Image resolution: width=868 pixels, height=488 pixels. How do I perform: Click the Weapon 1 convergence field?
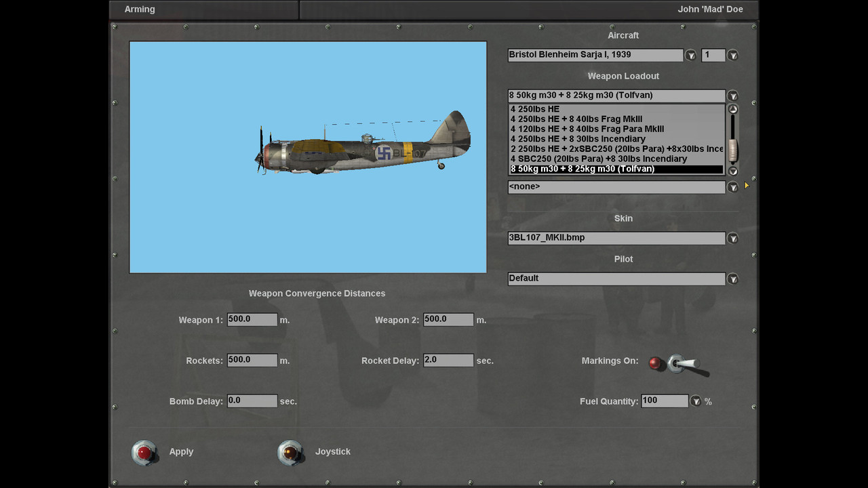(252, 319)
